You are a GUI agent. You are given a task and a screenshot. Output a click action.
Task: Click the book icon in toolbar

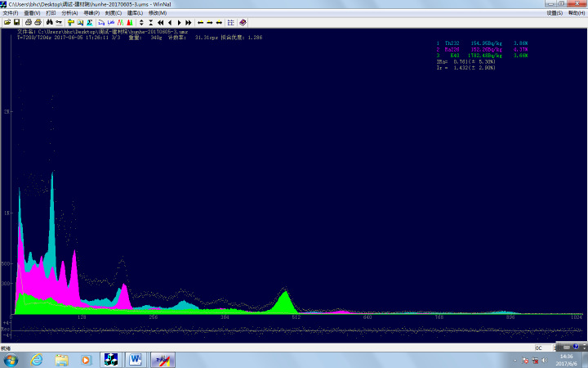(243, 22)
